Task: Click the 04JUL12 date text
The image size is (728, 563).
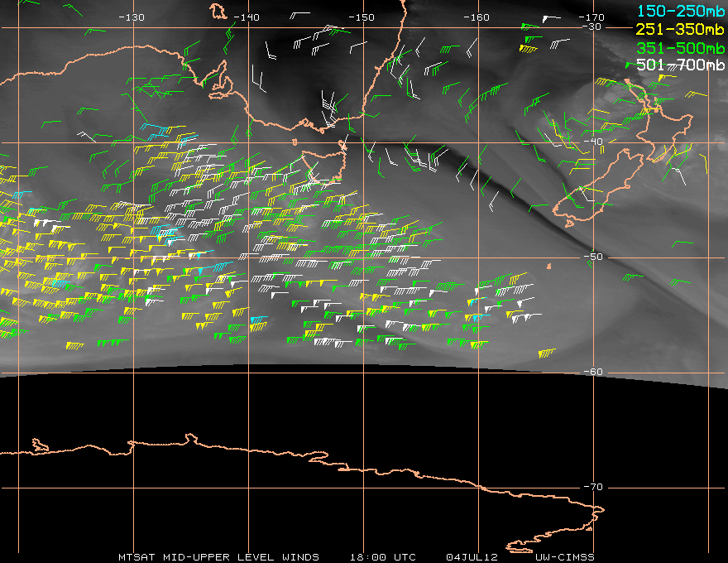Action: [x=472, y=557]
